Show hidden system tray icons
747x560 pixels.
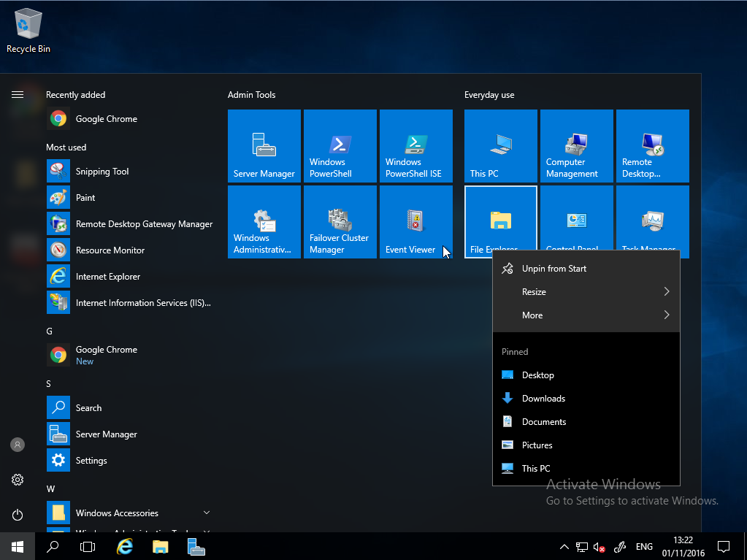(x=564, y=547)
